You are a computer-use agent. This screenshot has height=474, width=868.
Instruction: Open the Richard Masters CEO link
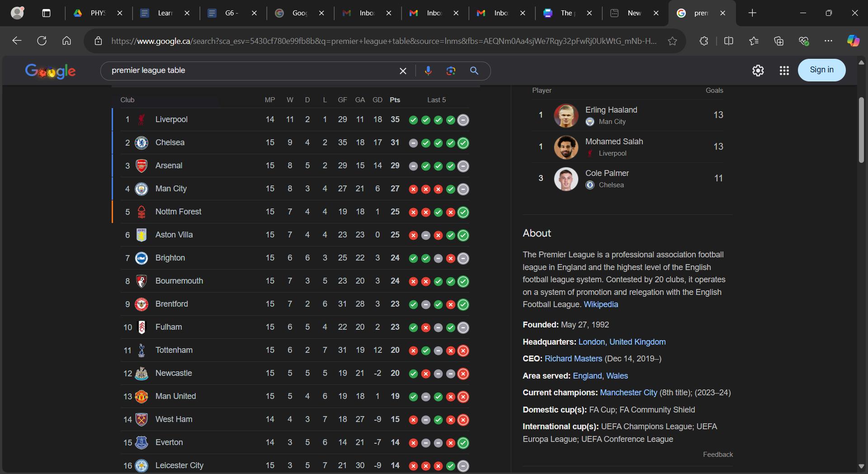573,359
